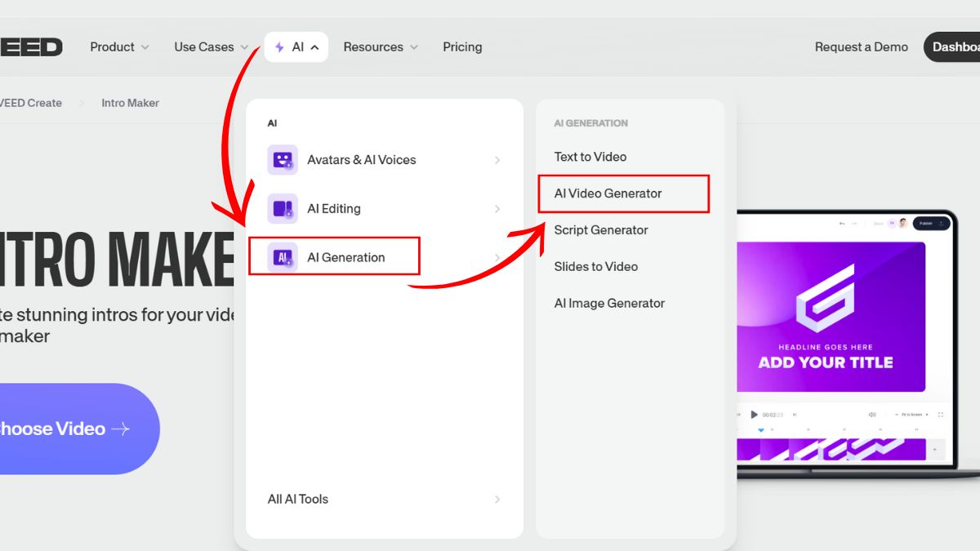980x551 pixels.
Task: Click the AI Editing purple icon
Action: pos(283,209)
